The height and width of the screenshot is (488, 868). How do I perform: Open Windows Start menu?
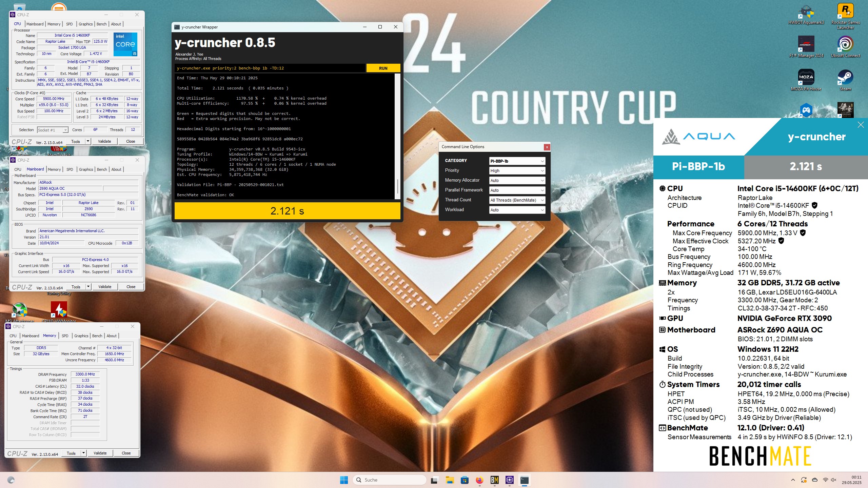tap(344, 480)
